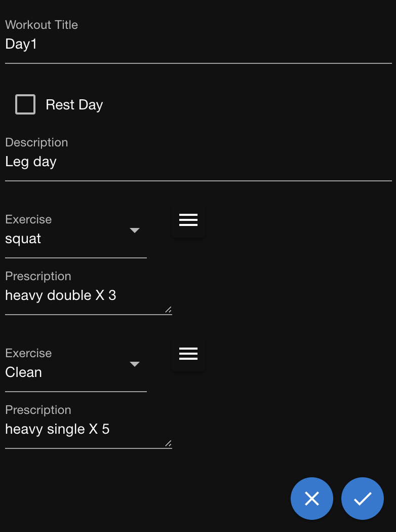
Task: Expand the squat exercise dropdown arrow
Action: coord(135,231)
